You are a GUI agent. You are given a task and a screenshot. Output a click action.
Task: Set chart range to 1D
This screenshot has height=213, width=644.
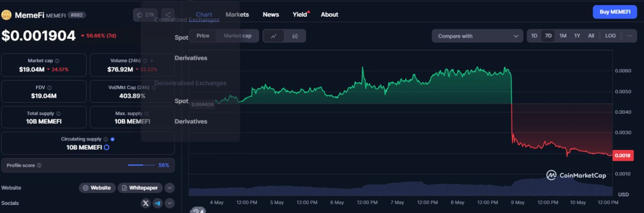(534, 36)
